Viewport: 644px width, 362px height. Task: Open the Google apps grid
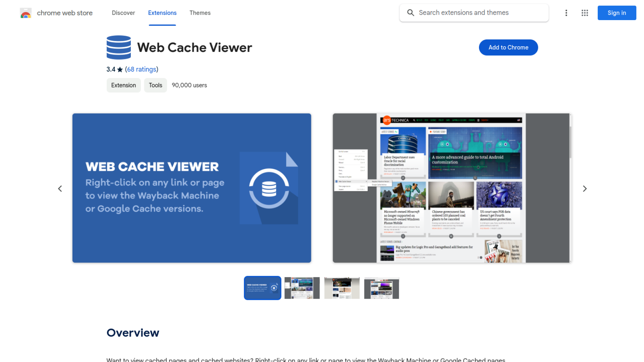585,13
